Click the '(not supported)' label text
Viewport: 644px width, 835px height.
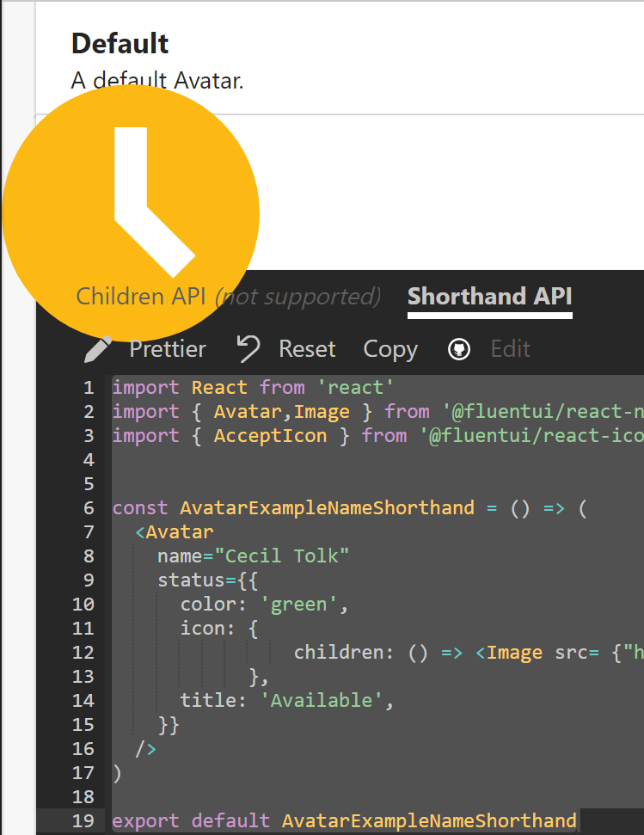click(x=298, y=297)
